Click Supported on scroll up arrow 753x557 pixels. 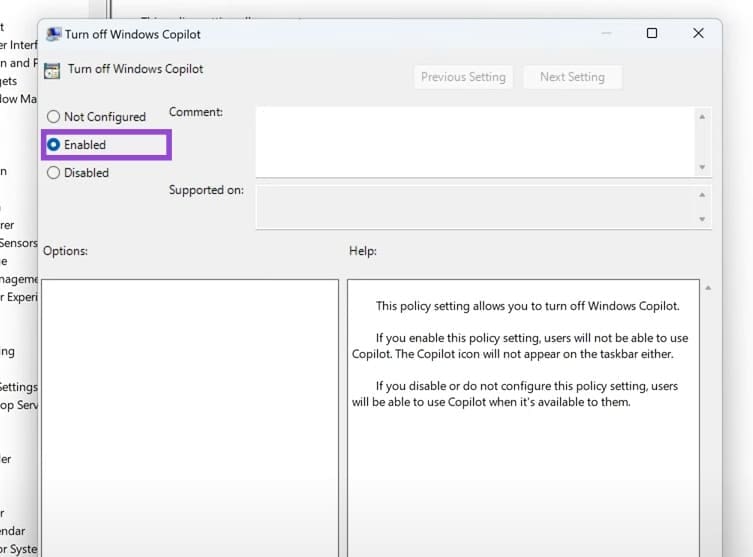pos(702,195)
